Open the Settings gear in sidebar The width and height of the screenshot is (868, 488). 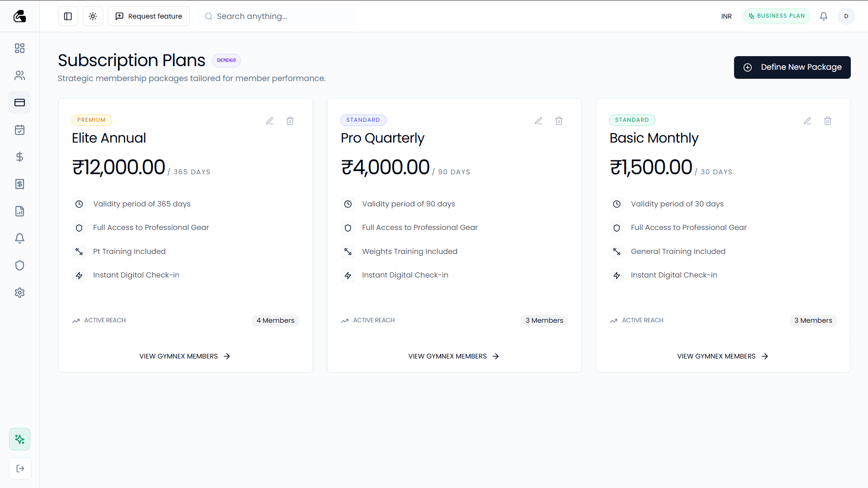(19, 293)
